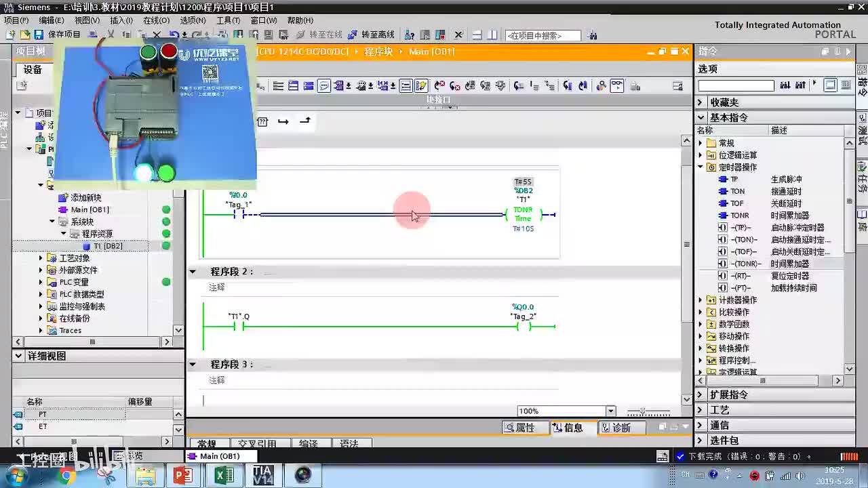
Task: Create a new project with toolbar icon
Action: [12, 35]
